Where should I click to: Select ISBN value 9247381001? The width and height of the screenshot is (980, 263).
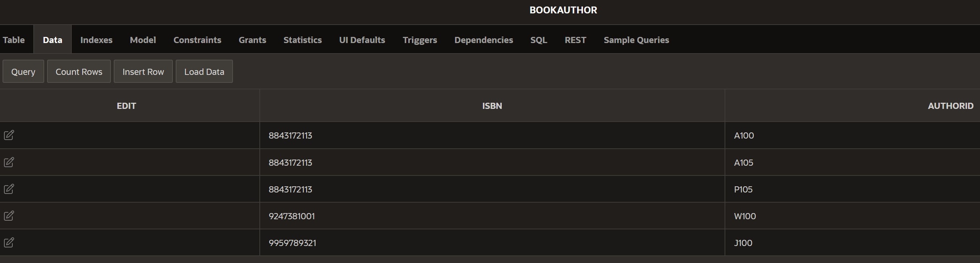click(x=291, y=216)
